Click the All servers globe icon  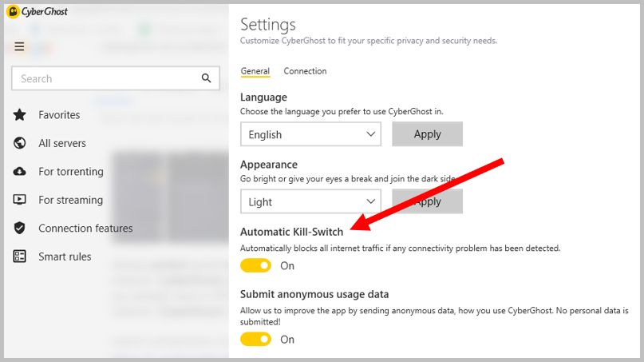(19, 143)
